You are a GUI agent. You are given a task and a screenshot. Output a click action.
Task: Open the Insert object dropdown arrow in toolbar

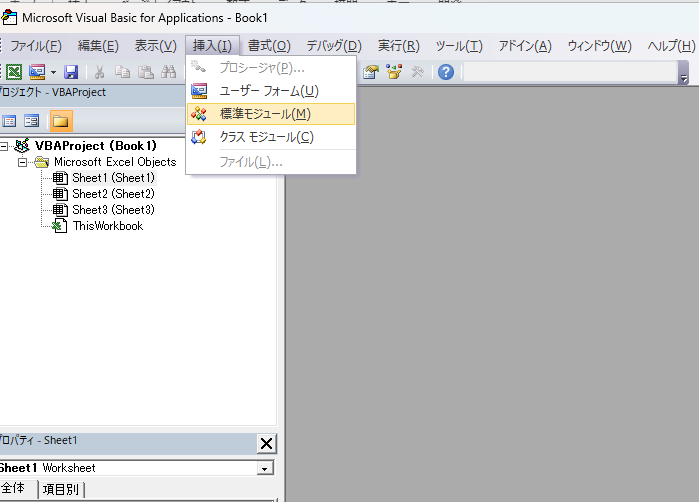click(53, 72)
